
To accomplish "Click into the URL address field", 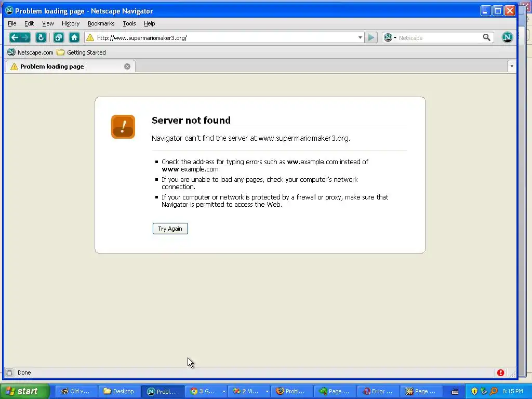I will click(225, 37).
